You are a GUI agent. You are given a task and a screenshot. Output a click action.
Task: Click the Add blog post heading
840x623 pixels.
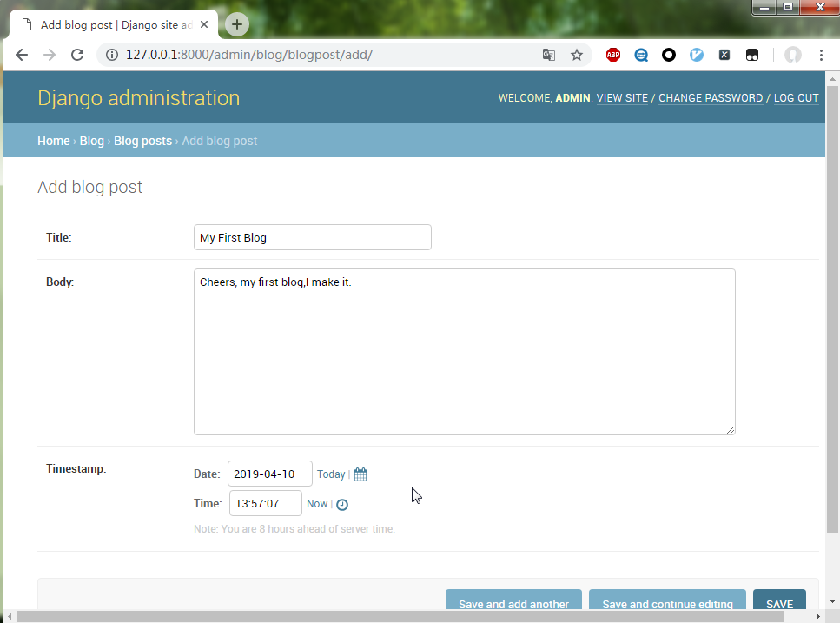[90, 187]
